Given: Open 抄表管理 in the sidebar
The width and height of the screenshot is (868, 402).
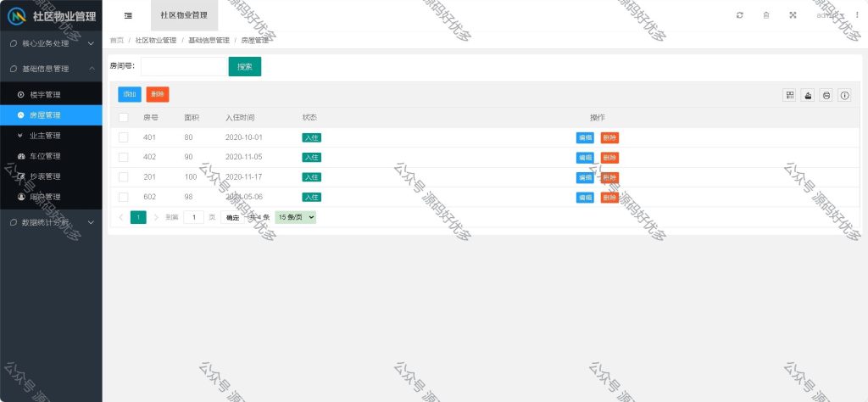Looking at the screenshot, I should click(x=51, y=176).
